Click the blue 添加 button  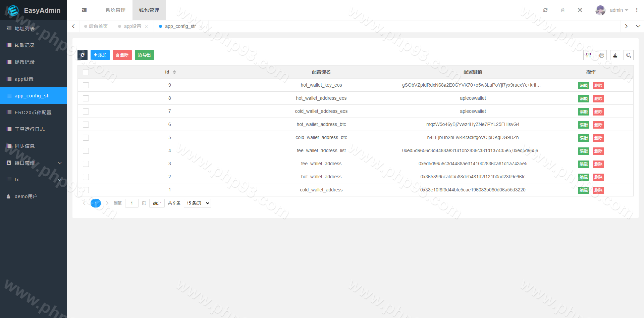click(100, 55)
